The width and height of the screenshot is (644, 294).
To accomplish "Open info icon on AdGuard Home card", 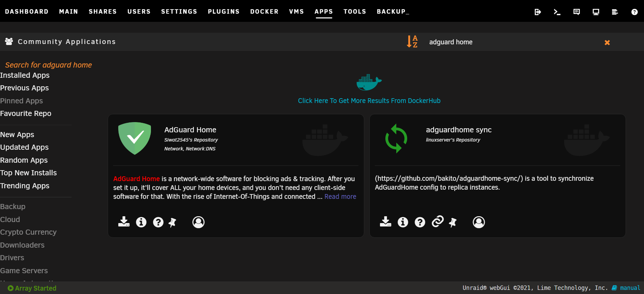I will 141,222.
